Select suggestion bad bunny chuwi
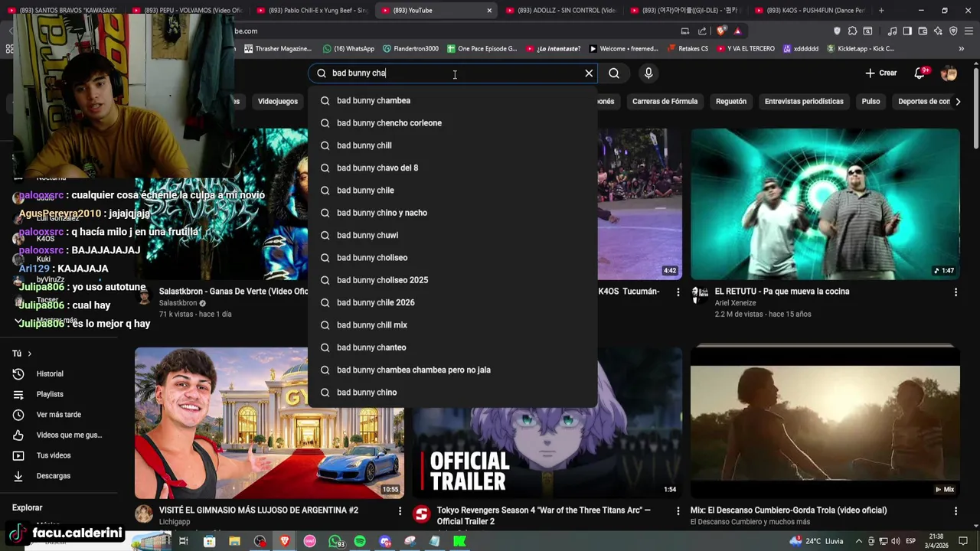 coord(452,235)
